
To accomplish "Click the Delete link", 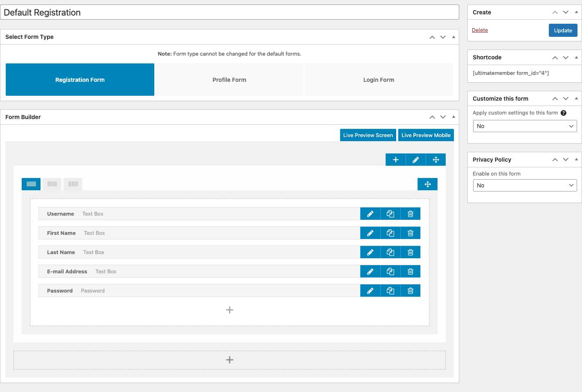I will pyautogui.click(x=480, y=30).
